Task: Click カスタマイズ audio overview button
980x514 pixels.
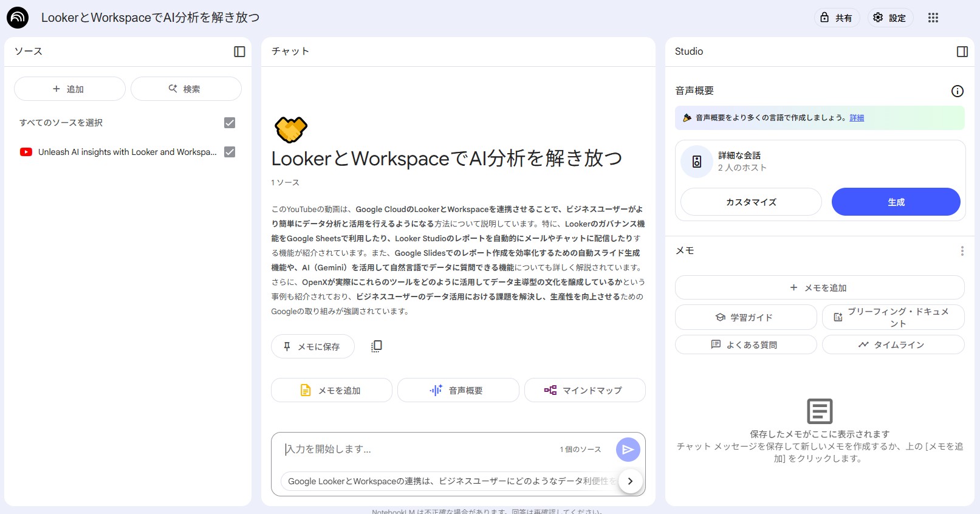Action: [751, 202]
